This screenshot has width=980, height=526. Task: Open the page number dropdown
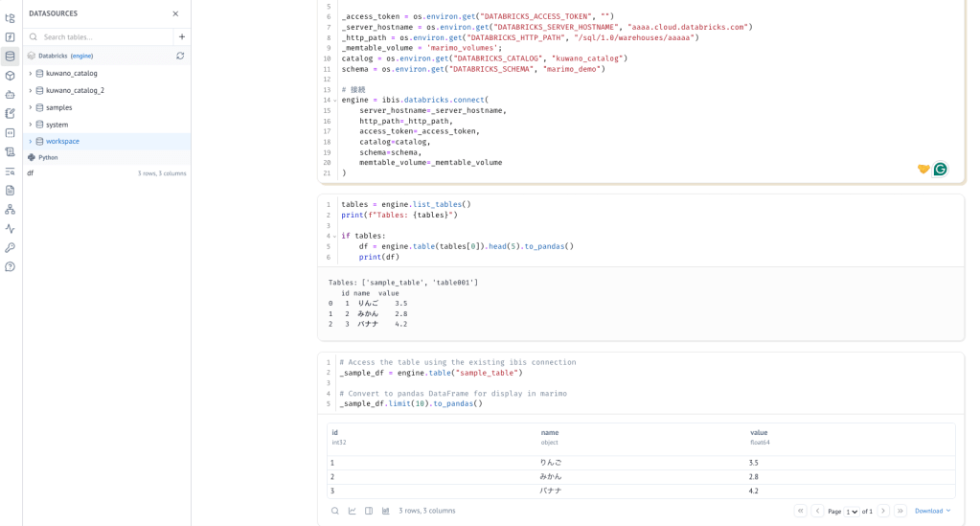(x=851, y=512)
